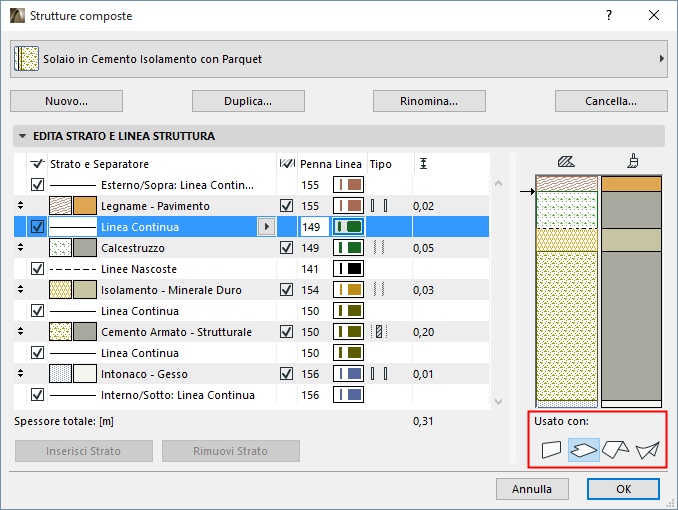Click the Legname - Pavimento finish type icon

point(379,206)
